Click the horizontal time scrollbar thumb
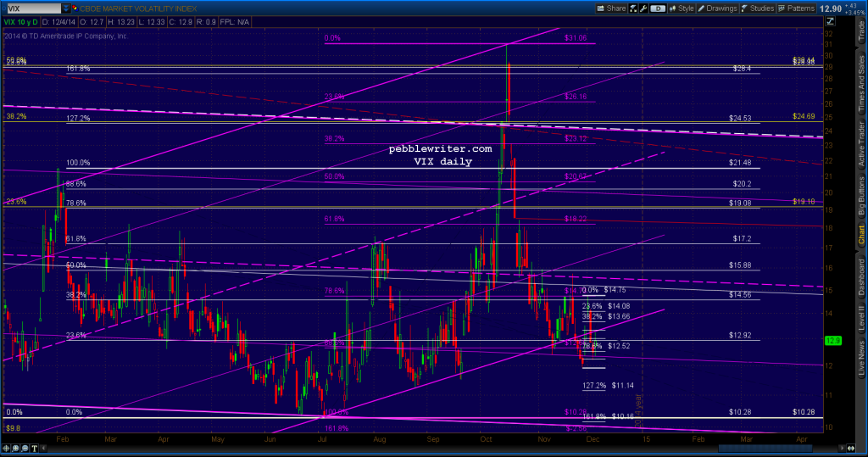Image resolution: width=868 pixels, height=457 pixels. pyautogui.click(x=765, y=449)
